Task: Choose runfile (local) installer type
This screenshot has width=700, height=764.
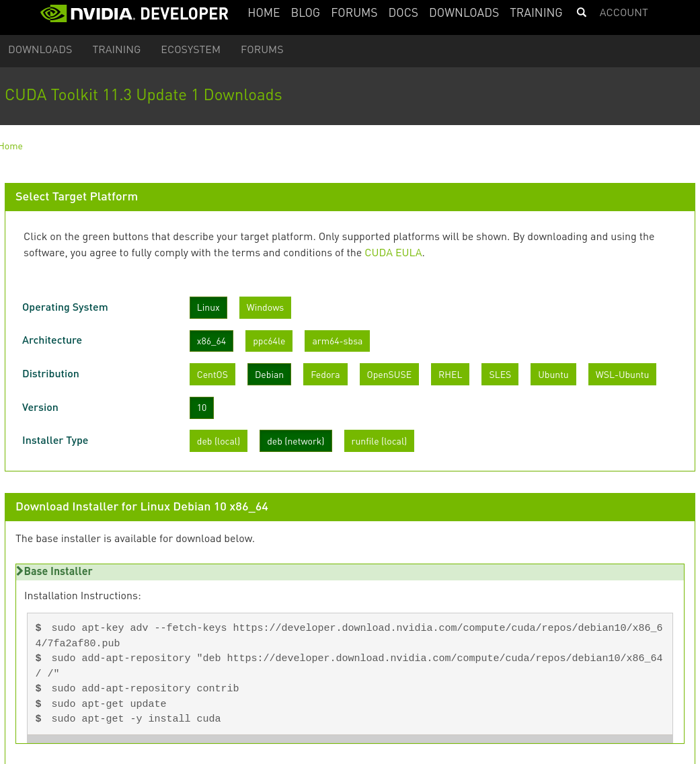Action: [379, 441]
